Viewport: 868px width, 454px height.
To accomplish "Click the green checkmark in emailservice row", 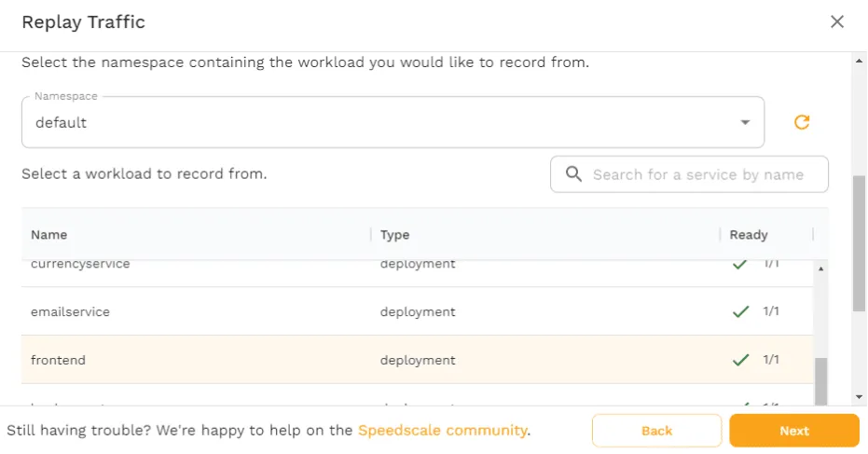I will [740, 311].
